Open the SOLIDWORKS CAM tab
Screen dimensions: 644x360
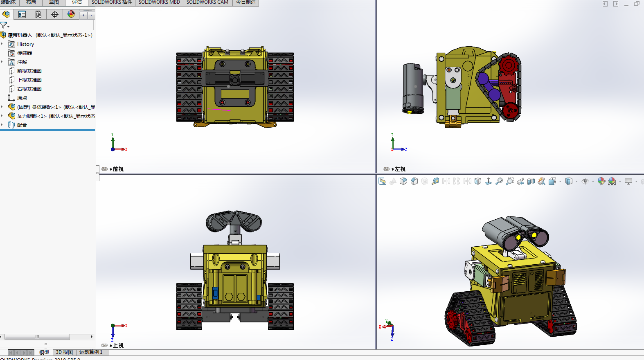tap(207, 2)
